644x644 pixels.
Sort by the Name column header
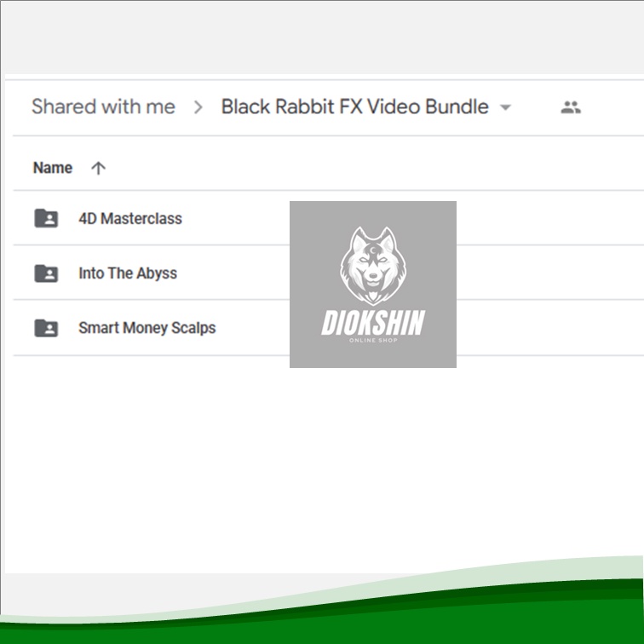click(x=53, y=168)
